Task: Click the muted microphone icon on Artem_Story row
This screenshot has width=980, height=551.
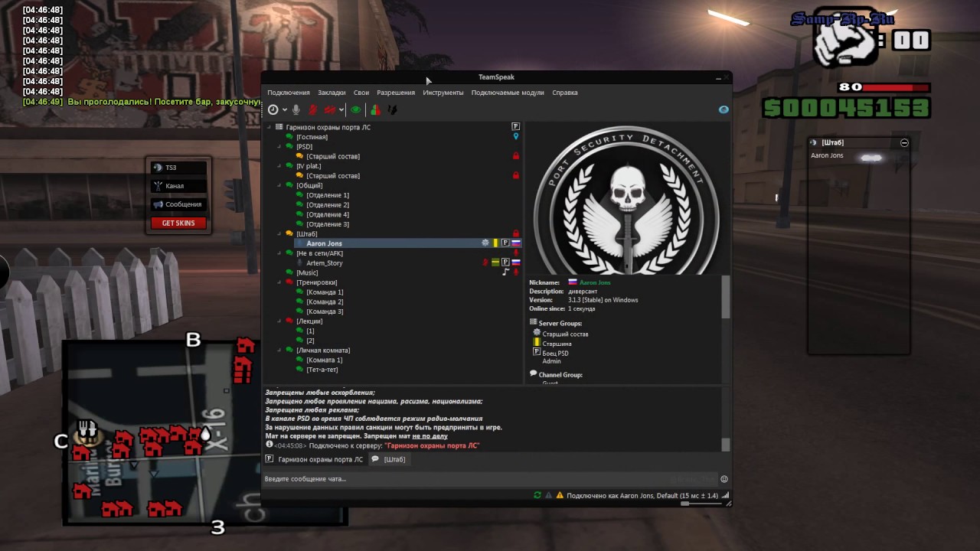Action: click(x=485, y=262)
